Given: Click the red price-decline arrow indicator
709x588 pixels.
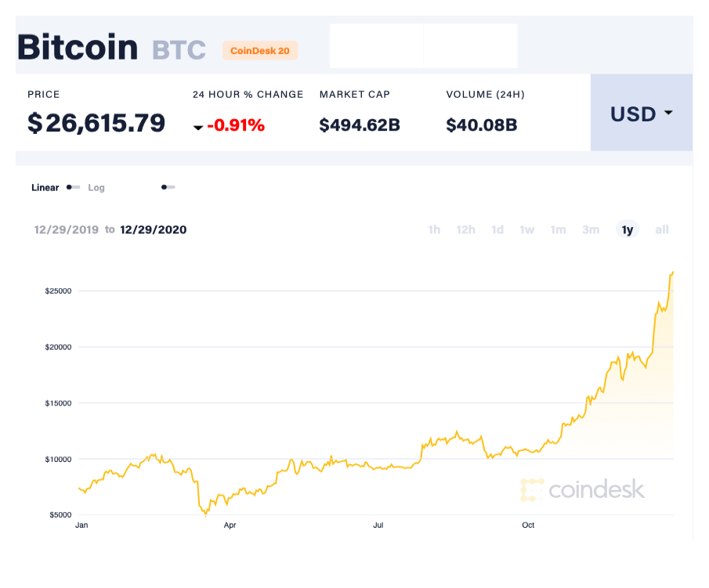Looking at the screenshot, I should [198, 128].
